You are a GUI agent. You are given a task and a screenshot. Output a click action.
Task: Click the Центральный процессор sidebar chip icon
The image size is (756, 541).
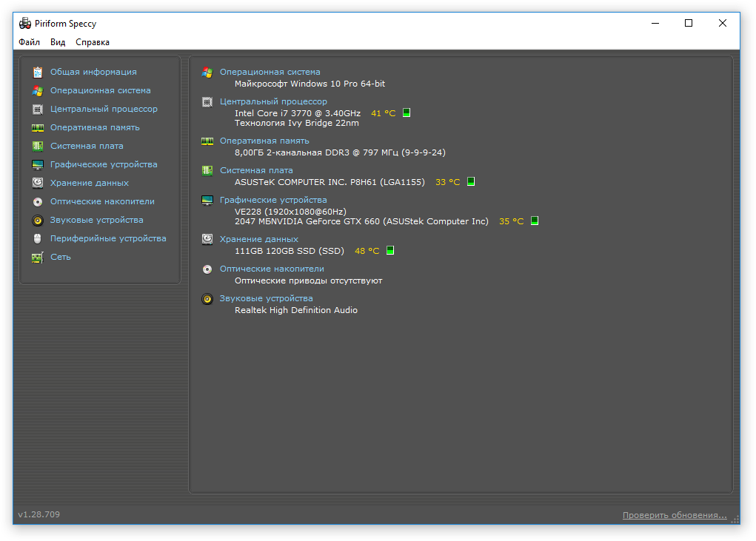tap(38, 110)
